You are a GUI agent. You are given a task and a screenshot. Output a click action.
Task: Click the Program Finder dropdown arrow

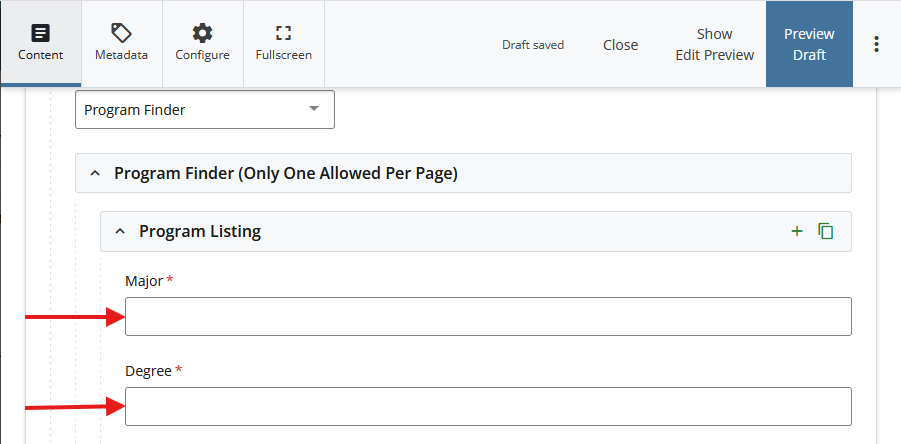click(x=314, y=109)
